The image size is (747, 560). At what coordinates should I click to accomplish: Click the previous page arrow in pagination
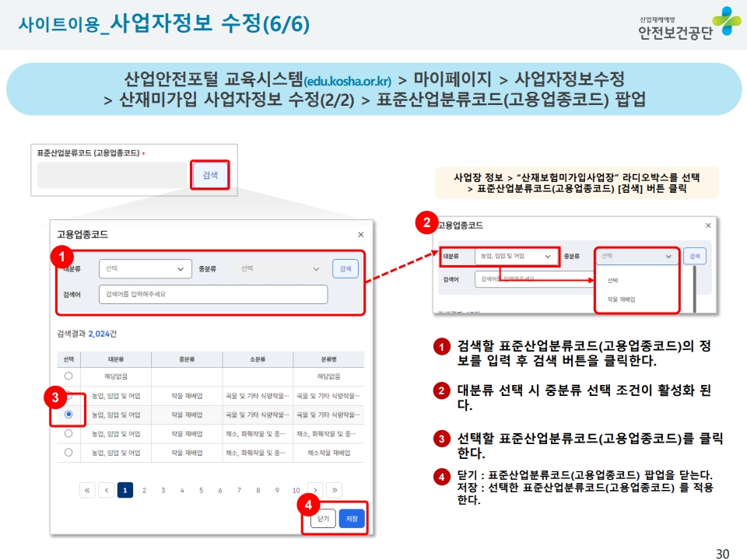tap(106, 490)
